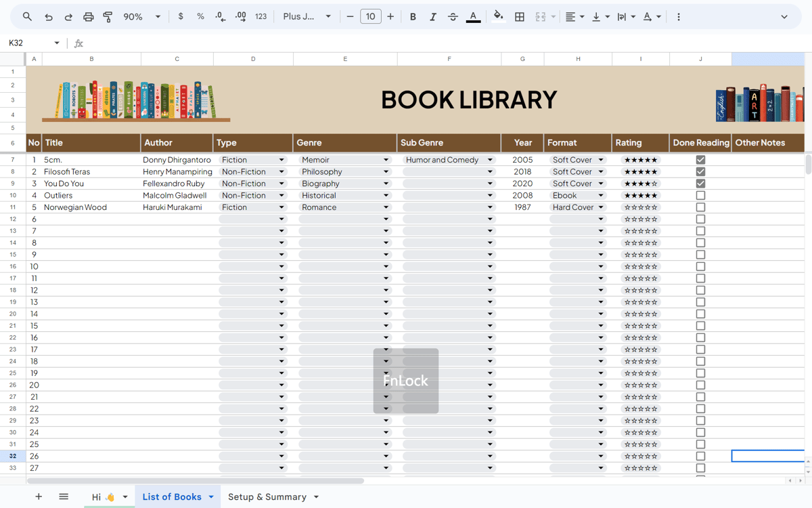Viewport: 812px width, 508px height.
Task: Click the Merge cells icon
Action: coord(540,17)
